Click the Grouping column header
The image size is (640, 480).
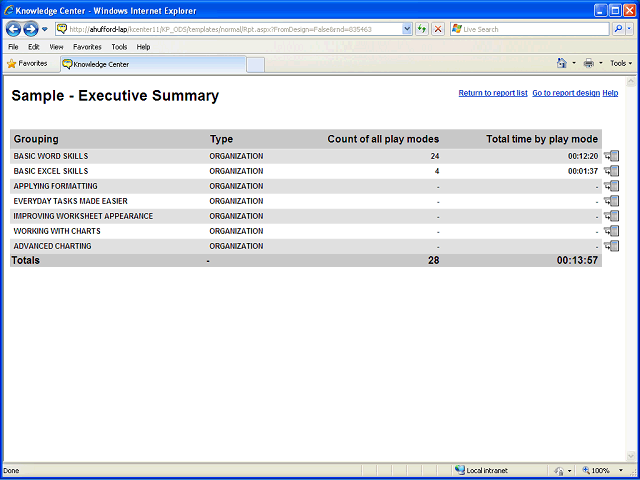(36, 139)
